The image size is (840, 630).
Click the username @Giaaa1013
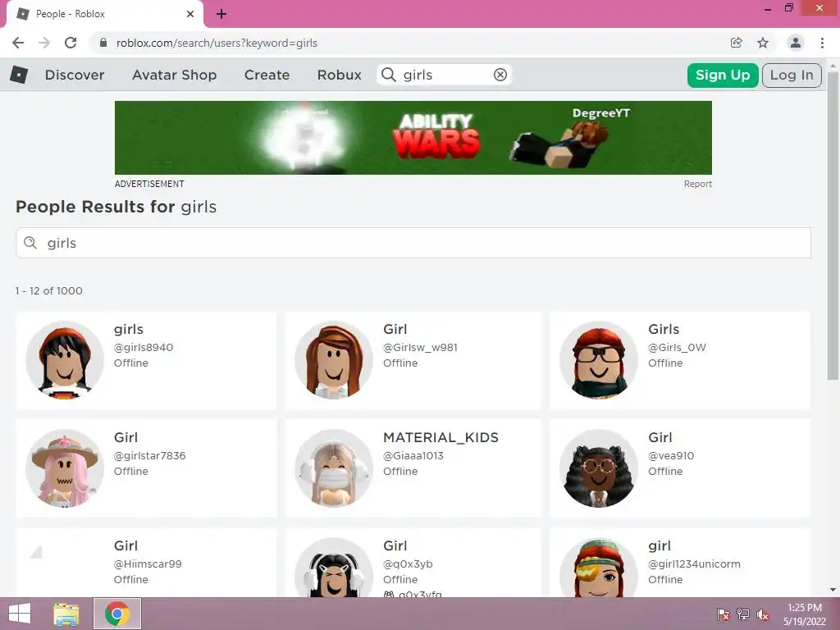coord(413,456)
